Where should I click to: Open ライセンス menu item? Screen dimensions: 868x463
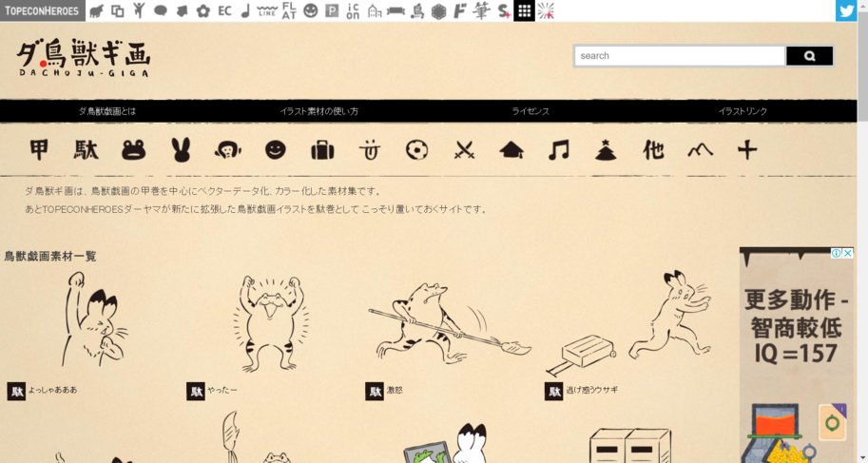pyautogui.click(x=530, y=111)
